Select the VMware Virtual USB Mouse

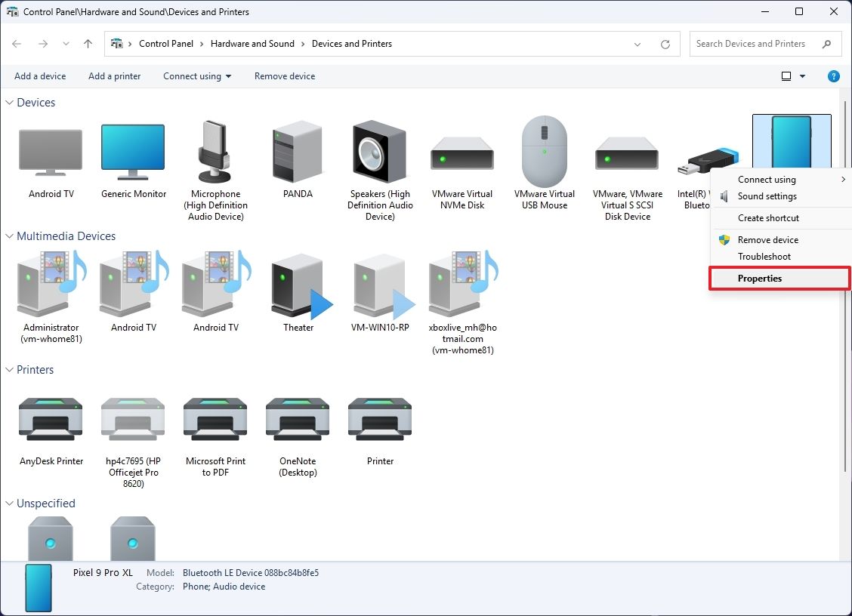click(544, 151)
